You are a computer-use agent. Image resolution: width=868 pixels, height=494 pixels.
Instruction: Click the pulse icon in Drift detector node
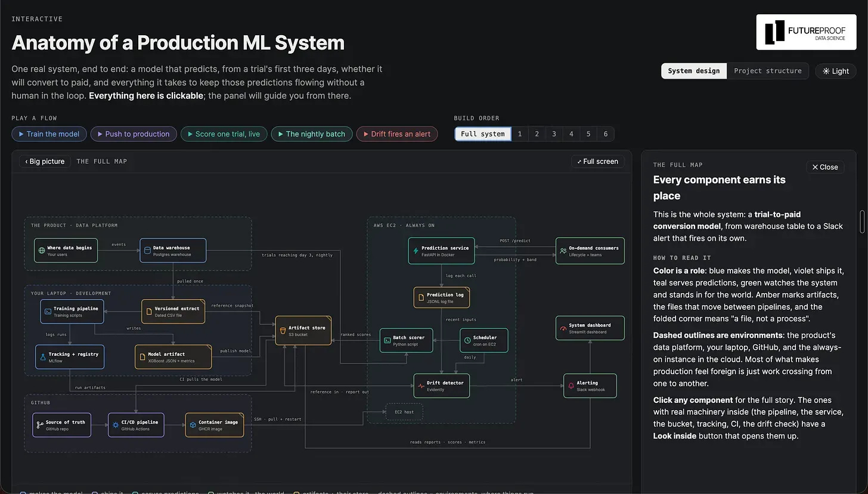tap(421, 386)
